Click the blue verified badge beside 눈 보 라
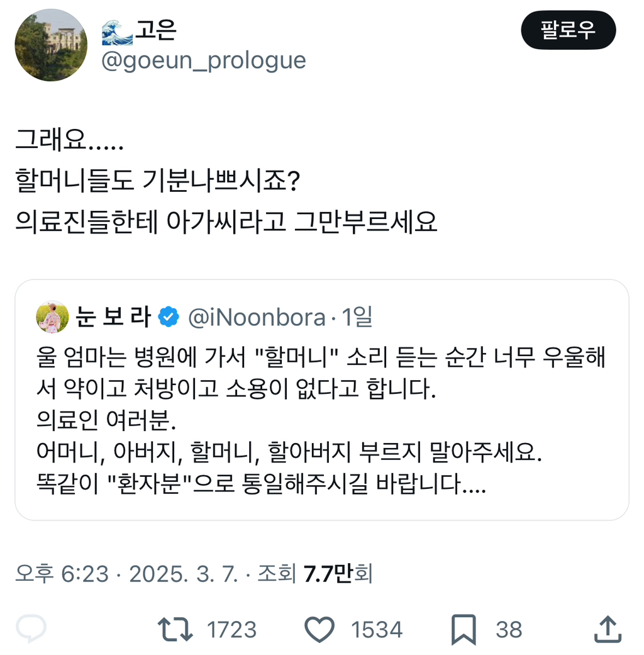 (x=168, y=317)
